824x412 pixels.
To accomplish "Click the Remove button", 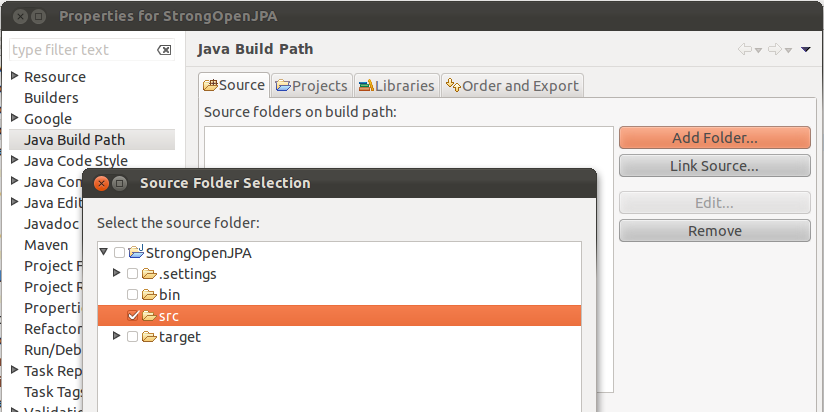I will click(714, 231).
